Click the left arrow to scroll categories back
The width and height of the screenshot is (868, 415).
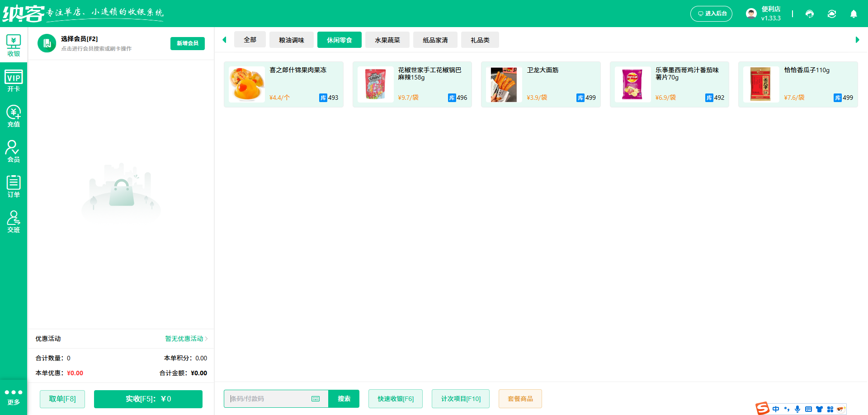click(x=225, y=40)
